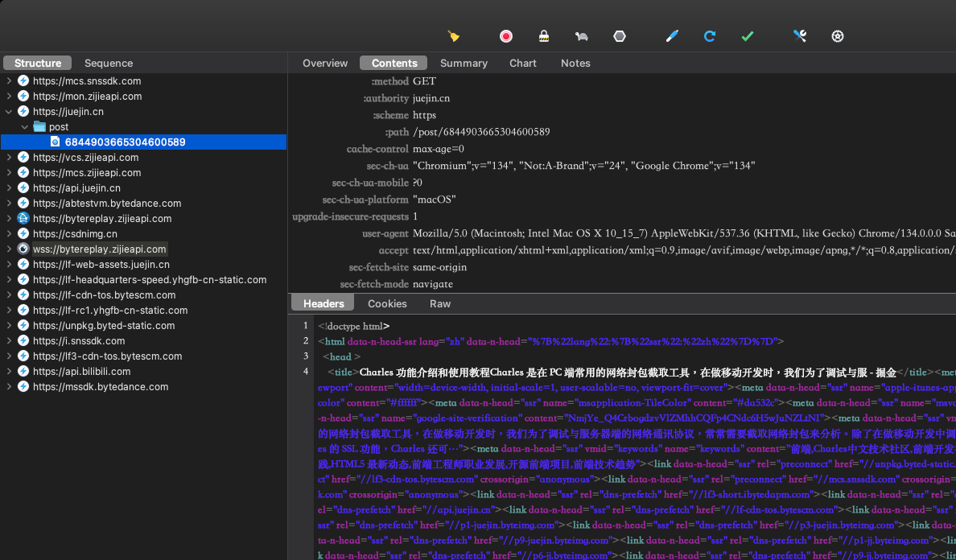Click the <!doctype html> code line
The image size is (956, 560).
point(353,325)
